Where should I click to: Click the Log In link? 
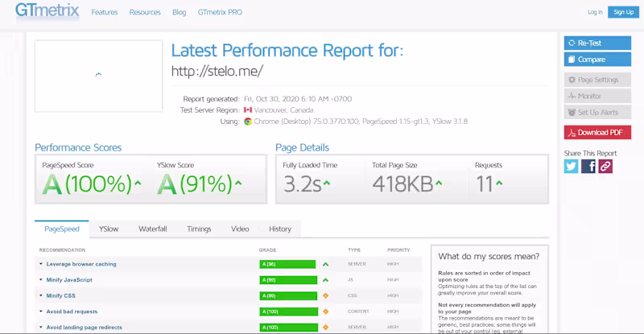595,12
